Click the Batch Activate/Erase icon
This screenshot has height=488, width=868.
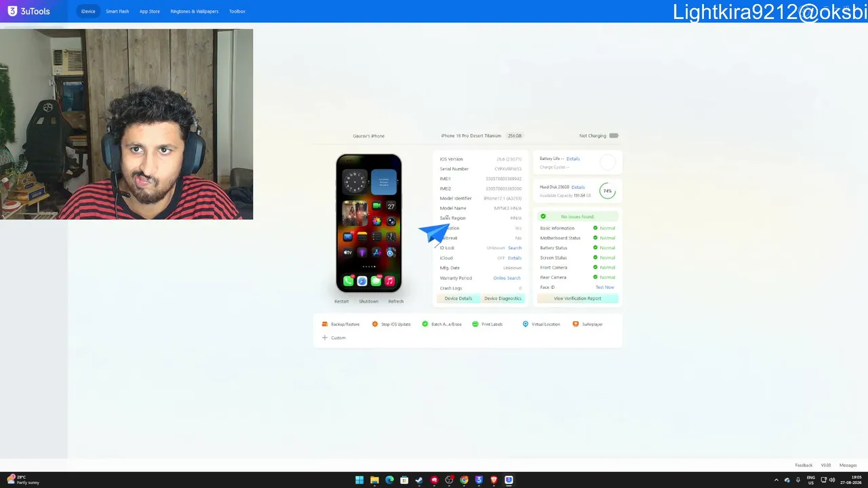[425, 324]
